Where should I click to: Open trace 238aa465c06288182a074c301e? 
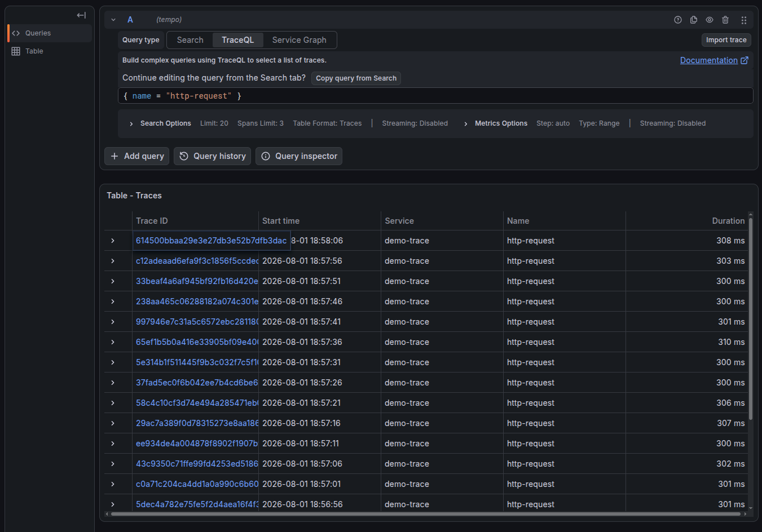click(197, 302)
